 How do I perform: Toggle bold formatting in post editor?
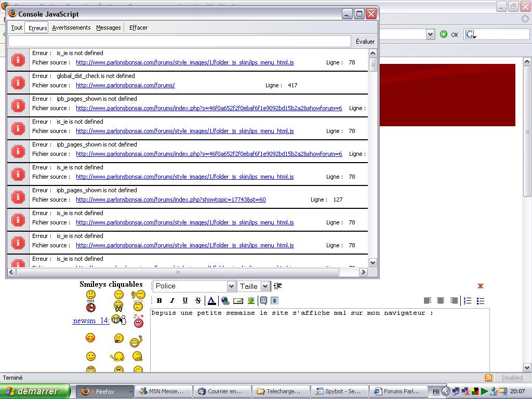tap(159, 300)
